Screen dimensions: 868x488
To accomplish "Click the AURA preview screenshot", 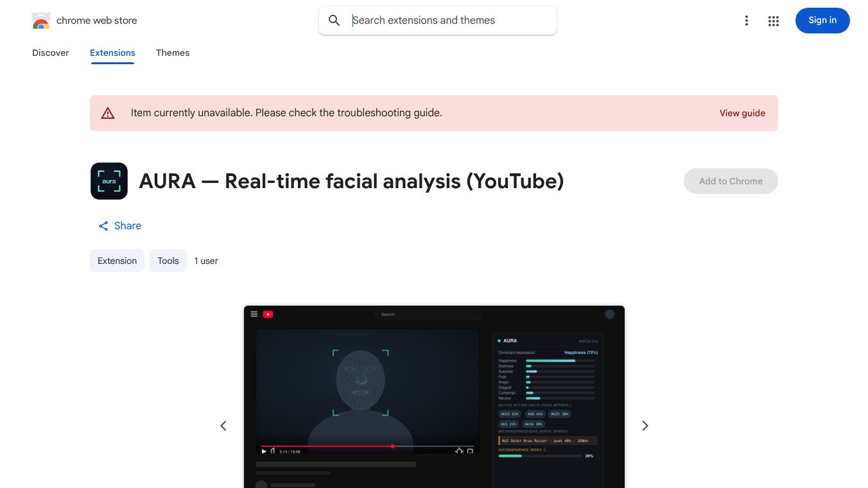I will coord(434,397).
